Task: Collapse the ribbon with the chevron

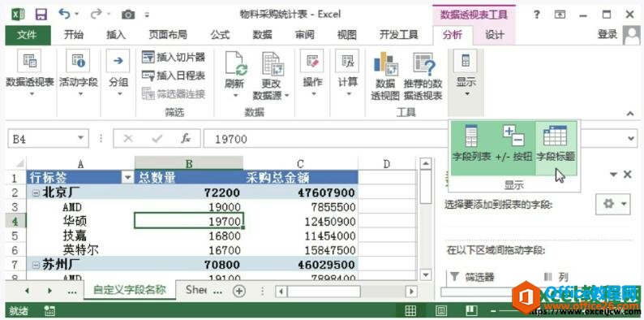Action: pos(630,113)
